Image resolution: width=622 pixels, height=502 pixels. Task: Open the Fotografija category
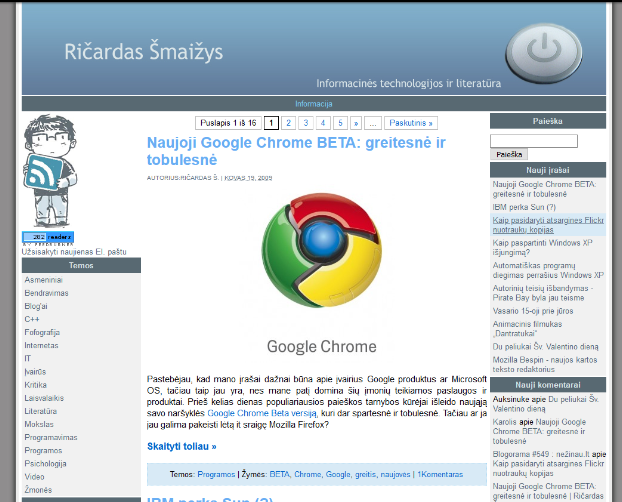pos(42,333)
